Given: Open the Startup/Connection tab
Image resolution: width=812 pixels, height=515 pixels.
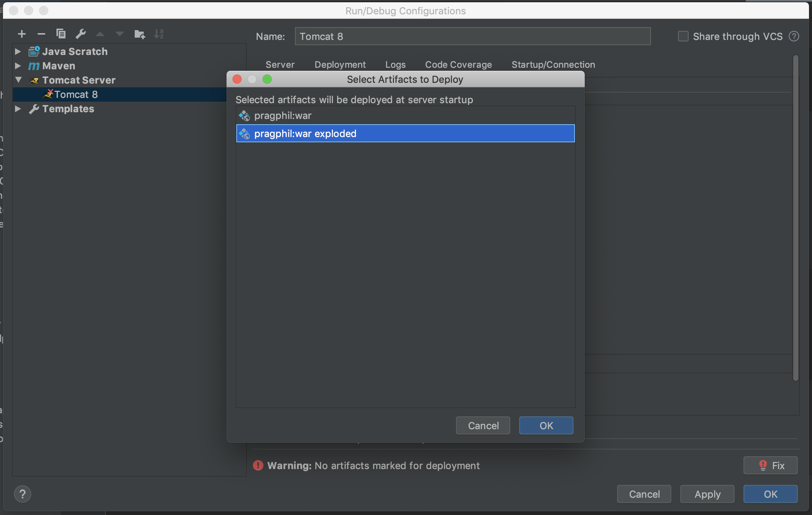Looking at the screenshot, I should point(553,64).
